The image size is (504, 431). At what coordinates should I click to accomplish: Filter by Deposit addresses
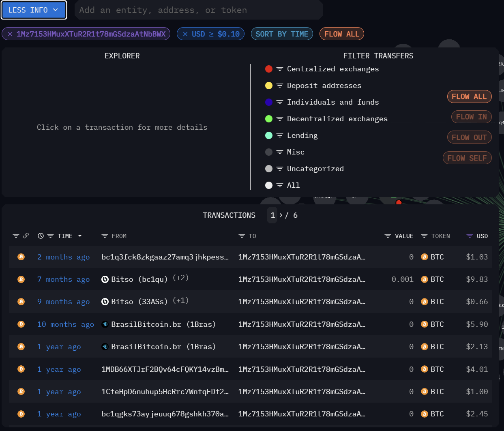point(280,86)
